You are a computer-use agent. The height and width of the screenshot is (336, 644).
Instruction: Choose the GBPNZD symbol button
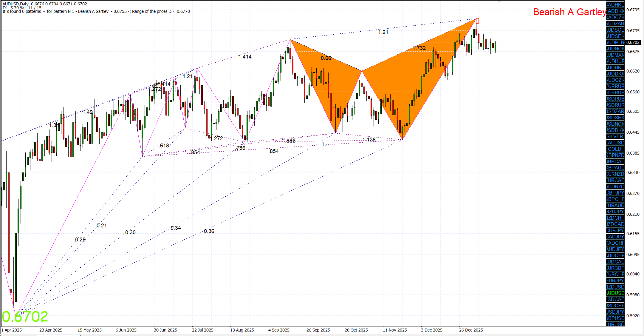(x=615, y=155)
